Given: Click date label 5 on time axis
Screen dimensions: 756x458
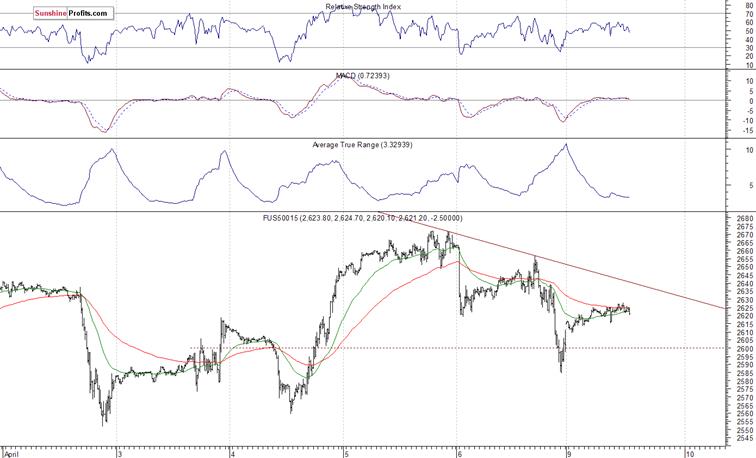Looking at the screenshot, I should (346, 454).
